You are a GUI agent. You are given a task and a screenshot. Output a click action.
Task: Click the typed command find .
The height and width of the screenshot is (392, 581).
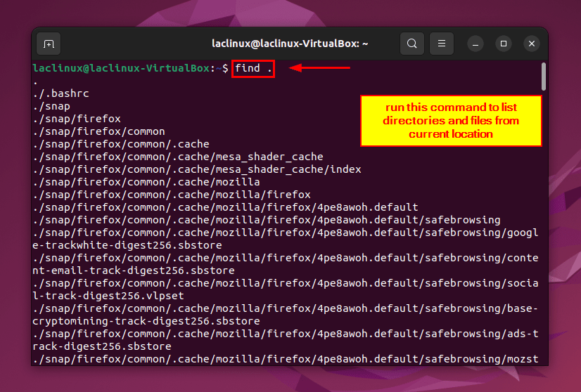coord(248,68)
